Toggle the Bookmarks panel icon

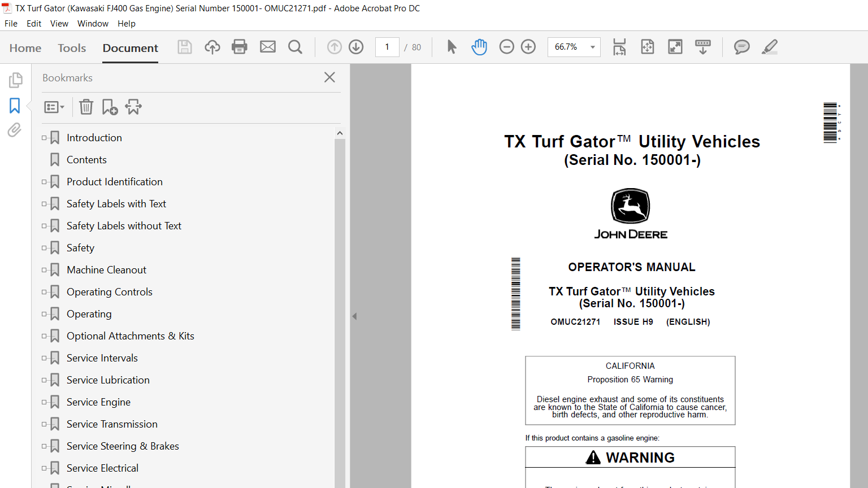15,106
